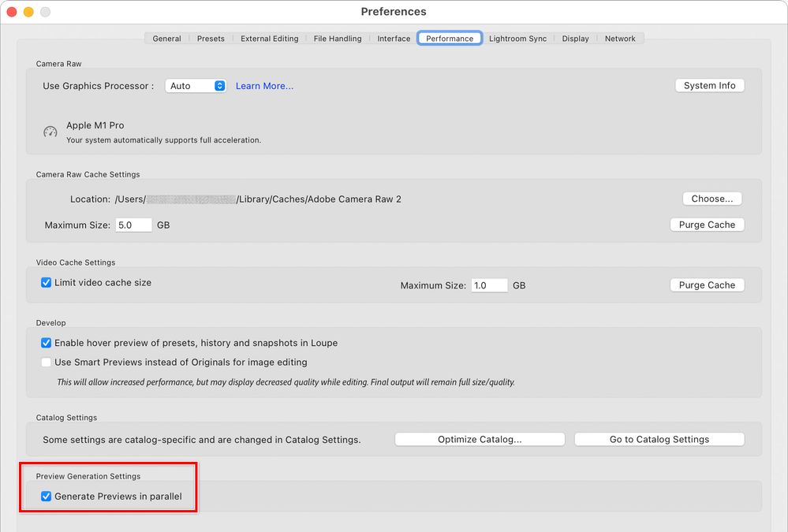Screen dimensions: 788x532
Task: Switch to the General tab
Action: [x=166, y=38]
